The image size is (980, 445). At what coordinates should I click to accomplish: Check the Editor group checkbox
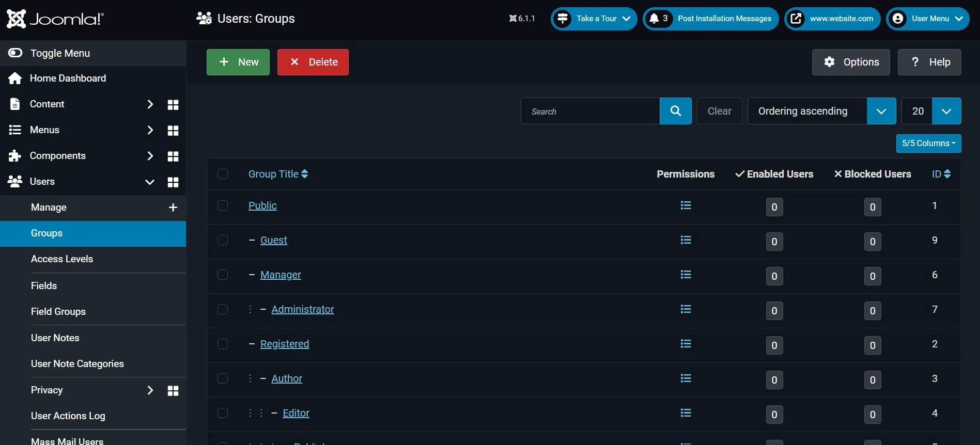coord(223,413)
